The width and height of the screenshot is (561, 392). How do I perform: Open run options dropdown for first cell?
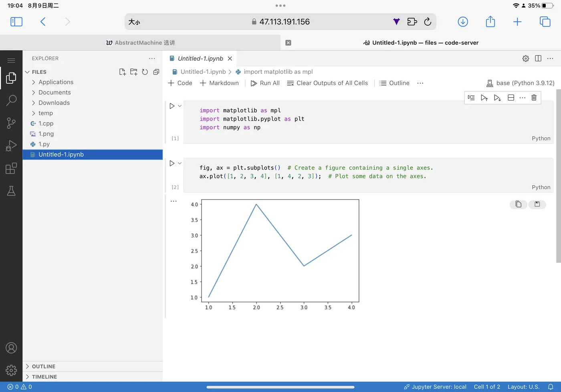(180, 106)
